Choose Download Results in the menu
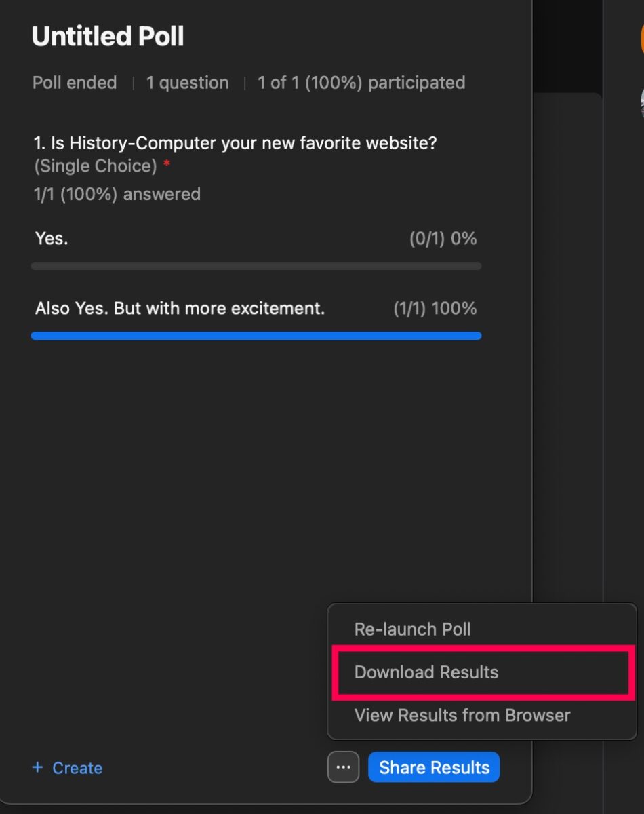The height and width of the screenshot is (814, 644). click(426, 672)
